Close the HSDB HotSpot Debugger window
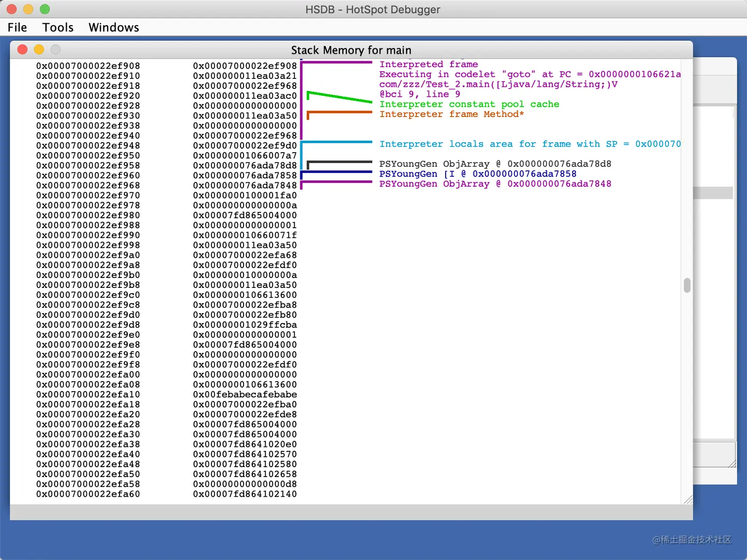Screen dimensions: 747x560 12,9
